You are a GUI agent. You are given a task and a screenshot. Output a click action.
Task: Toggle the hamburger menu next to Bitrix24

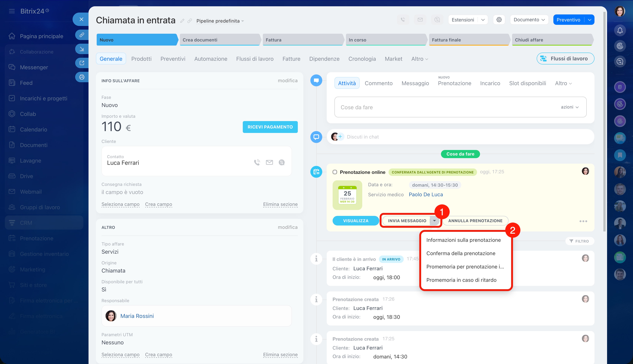pyautogui.click(x=12, y=11)
